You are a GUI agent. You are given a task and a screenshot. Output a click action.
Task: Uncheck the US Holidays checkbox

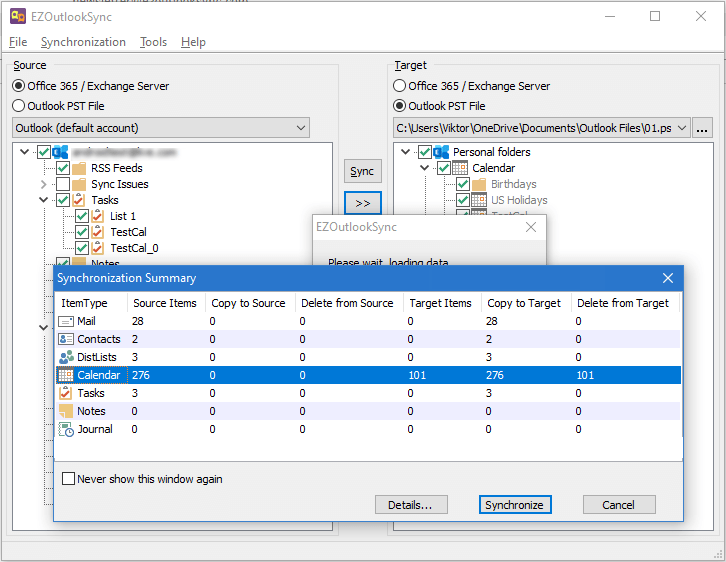463,200
